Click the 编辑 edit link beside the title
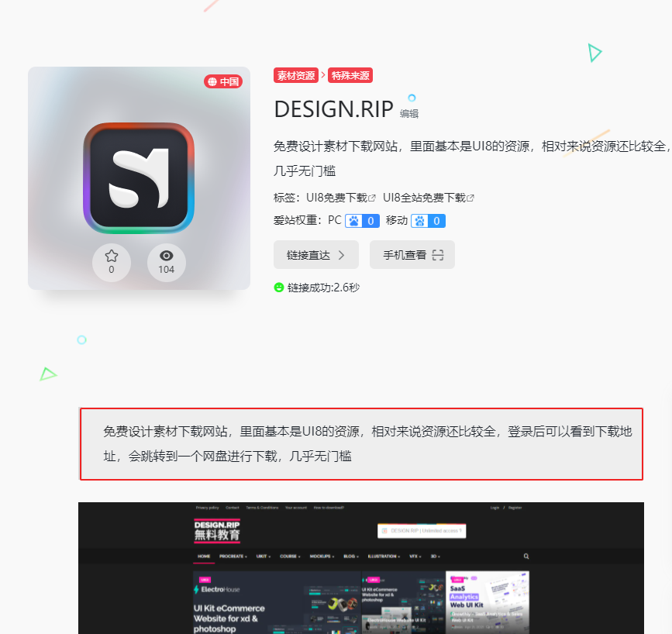This screenshot has height=634, width=672. (408, 114)
